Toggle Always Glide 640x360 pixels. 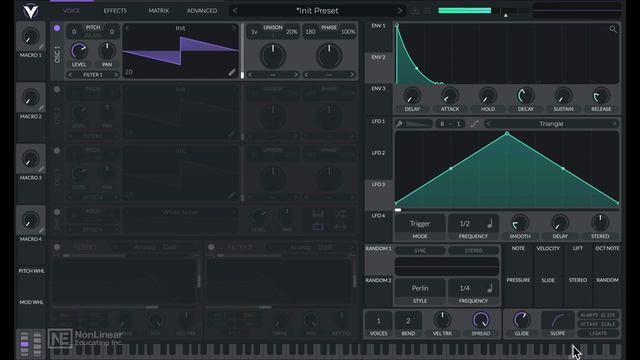pos(598,315)
